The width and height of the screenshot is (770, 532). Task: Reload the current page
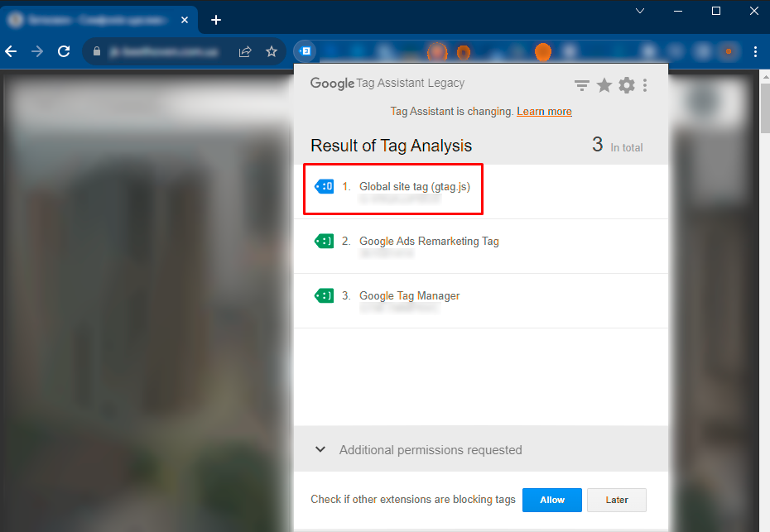pos(64,51)
